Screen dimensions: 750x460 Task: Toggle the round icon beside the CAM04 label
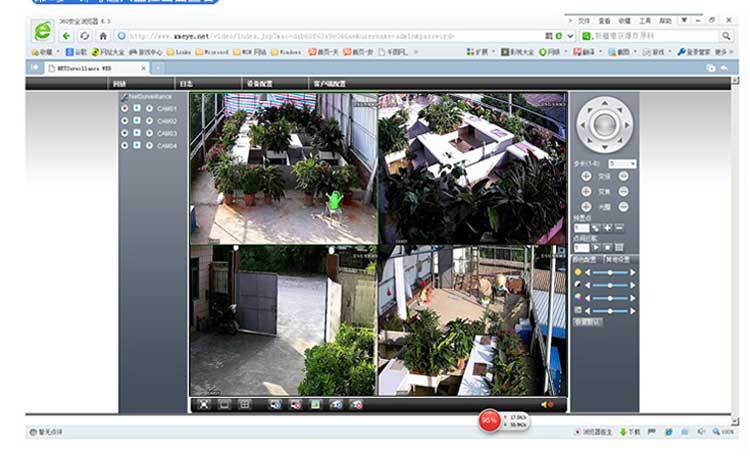[149, 145]
